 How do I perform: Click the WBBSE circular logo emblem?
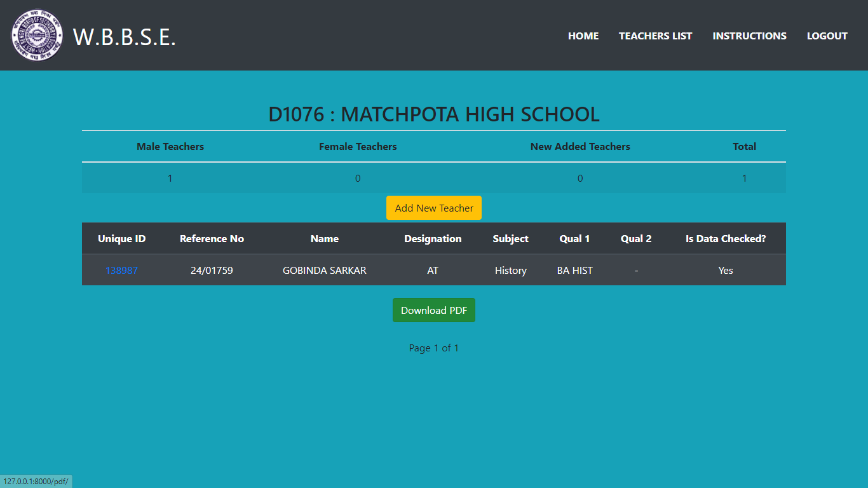pos(37,36)
